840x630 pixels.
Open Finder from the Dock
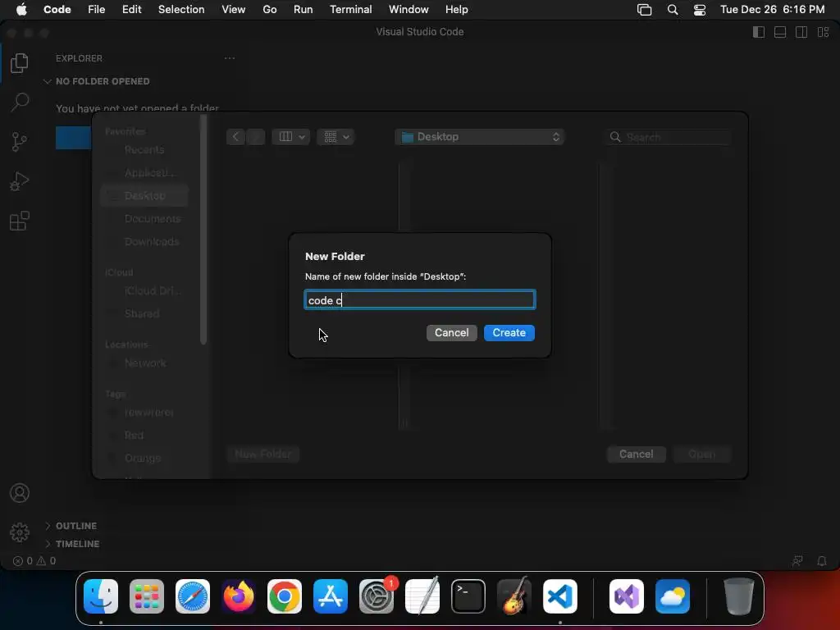(x=101, y=596)
